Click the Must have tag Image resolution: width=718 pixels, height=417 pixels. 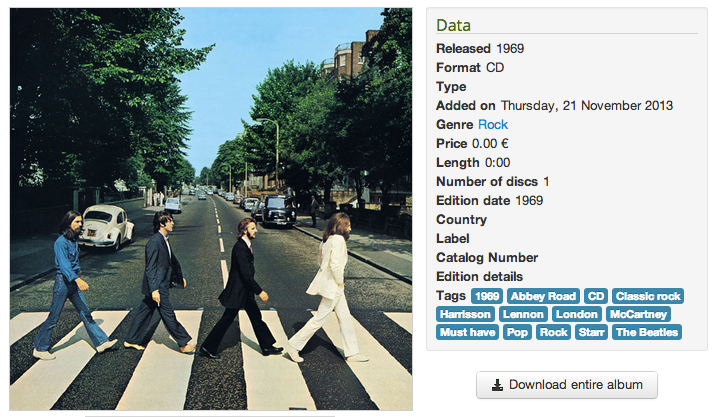[468, 332]
